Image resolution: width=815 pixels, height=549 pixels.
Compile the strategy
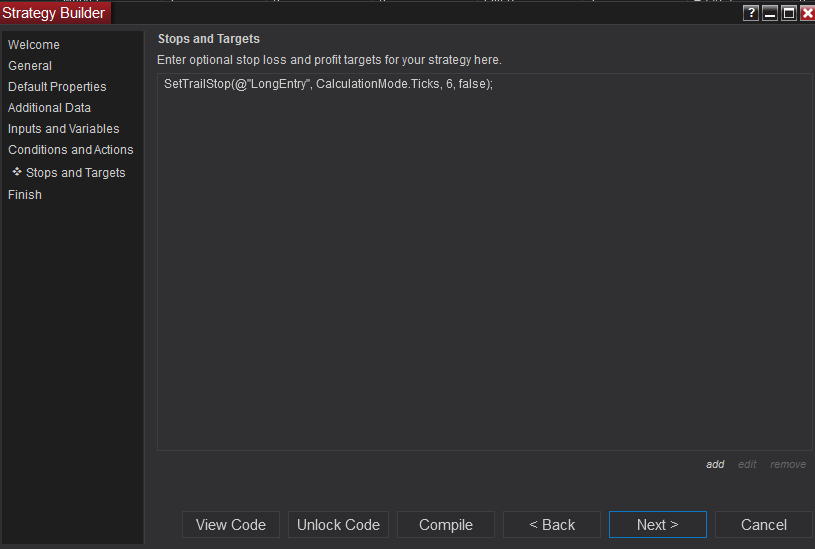click(x=446, y=525)
